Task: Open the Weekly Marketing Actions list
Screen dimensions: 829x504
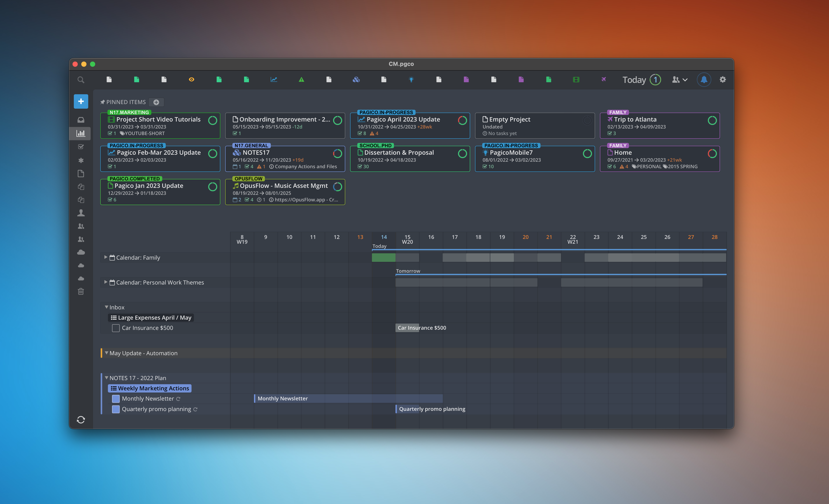Action: pos(150,388)
